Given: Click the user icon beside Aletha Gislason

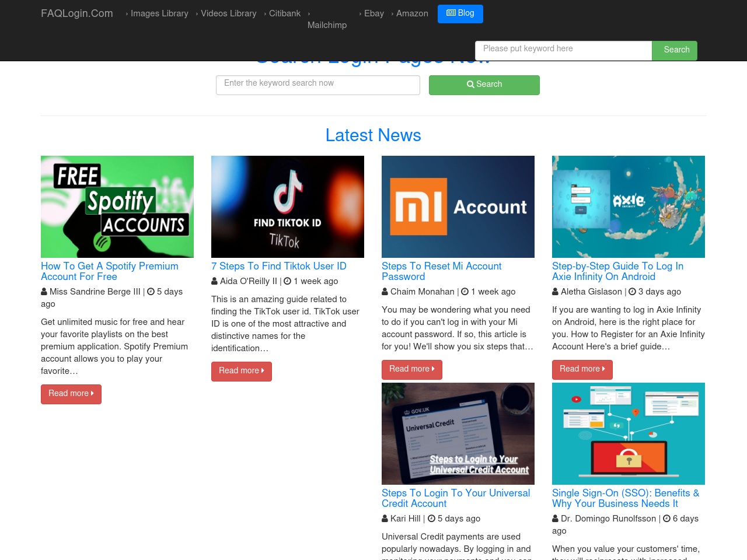Looking at the screenshot, I should pyautogui.click(x=556, y=292).
